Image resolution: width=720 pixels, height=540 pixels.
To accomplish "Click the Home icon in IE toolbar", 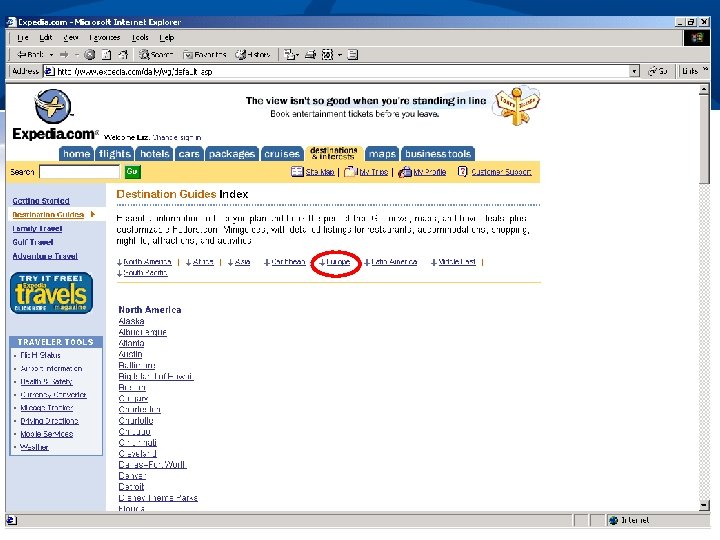I will [123, 55].
